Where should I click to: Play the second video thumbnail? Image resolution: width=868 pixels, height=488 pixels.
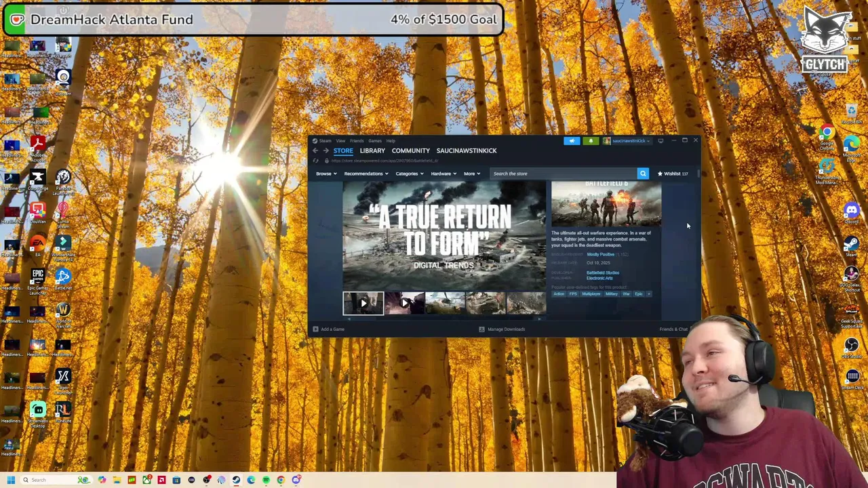404,304
